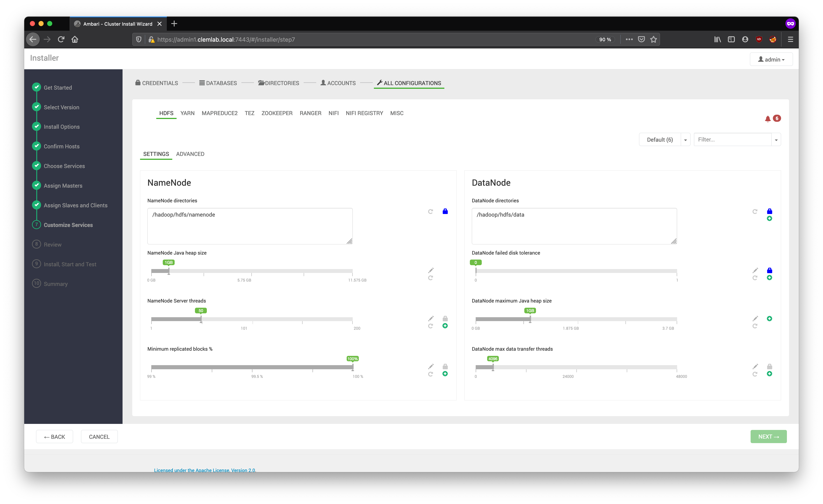The height and width of the screenshot is (504, 823).
Task: Open the Filter dropdown arrow
Action: tap(776, 140)
